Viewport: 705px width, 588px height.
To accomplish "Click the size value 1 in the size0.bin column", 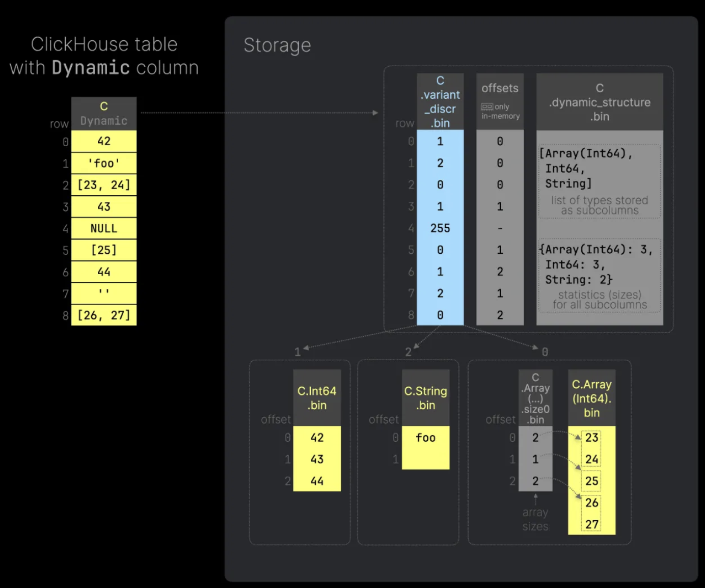I will click(x=535, y=459).
